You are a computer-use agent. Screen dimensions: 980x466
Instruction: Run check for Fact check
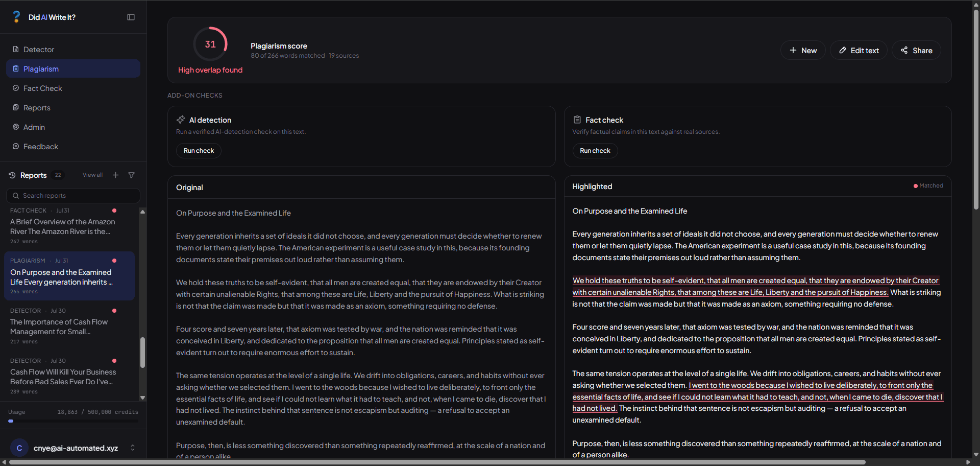[595, 151]
